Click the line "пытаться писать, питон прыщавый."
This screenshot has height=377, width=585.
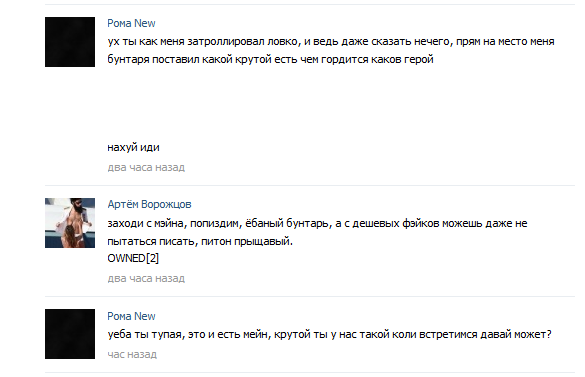pyautogui.click(x=200, y=242)
